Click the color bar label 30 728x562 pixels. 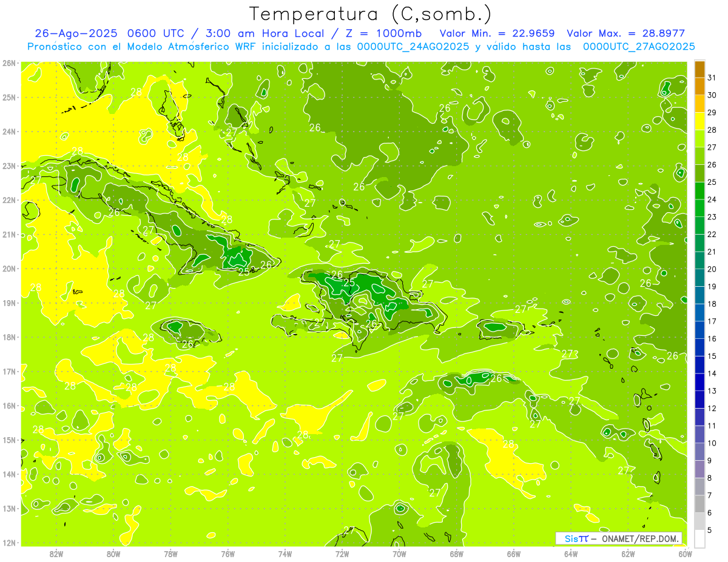point(712,95)
